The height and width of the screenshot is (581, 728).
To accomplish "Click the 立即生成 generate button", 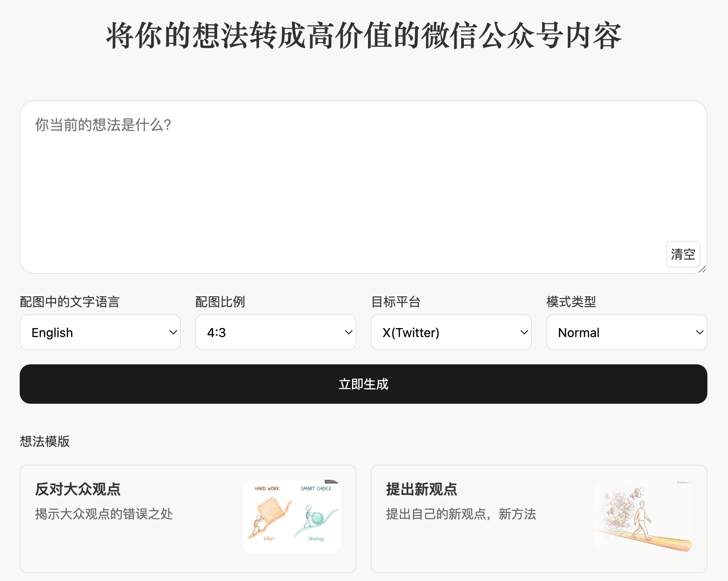I will point(364,384).
